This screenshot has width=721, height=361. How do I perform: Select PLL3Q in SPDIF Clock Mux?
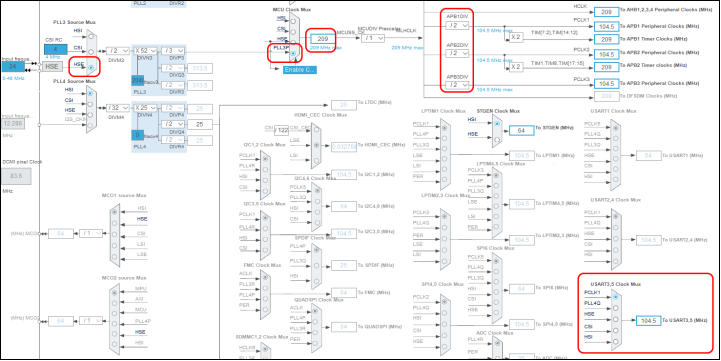click(x=316, y=266)
